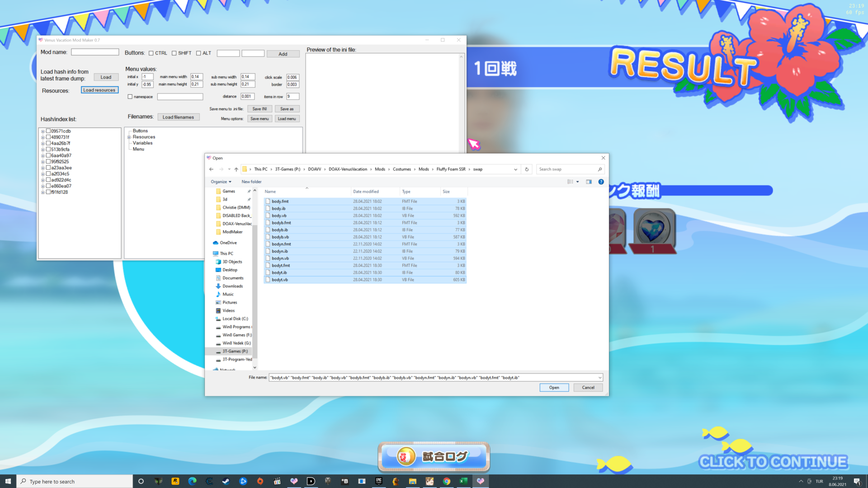Open Rockstar Games Launcher from taskbar
868x488 pixels.
pyautogui.click(x=175, y=481)
